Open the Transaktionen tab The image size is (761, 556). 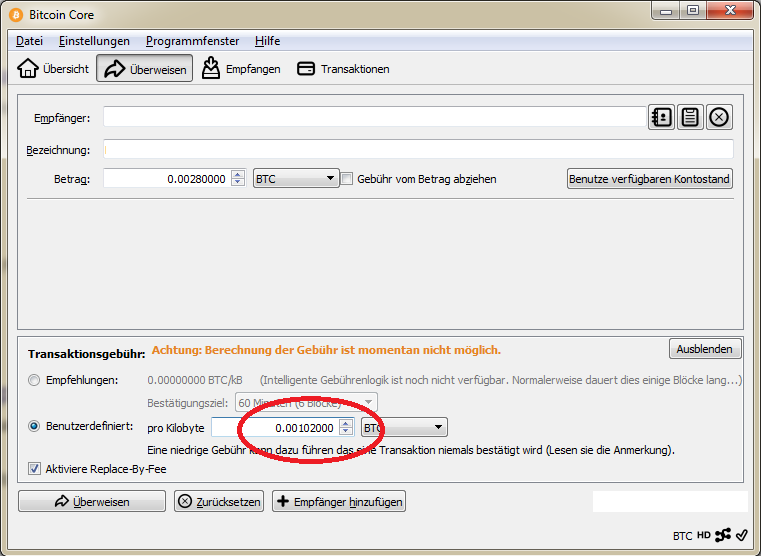[x=343, y=69]
